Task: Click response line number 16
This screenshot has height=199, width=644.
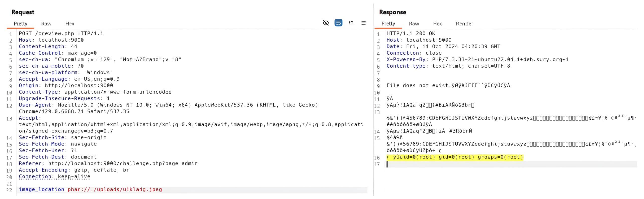Action: click(377, 158)
